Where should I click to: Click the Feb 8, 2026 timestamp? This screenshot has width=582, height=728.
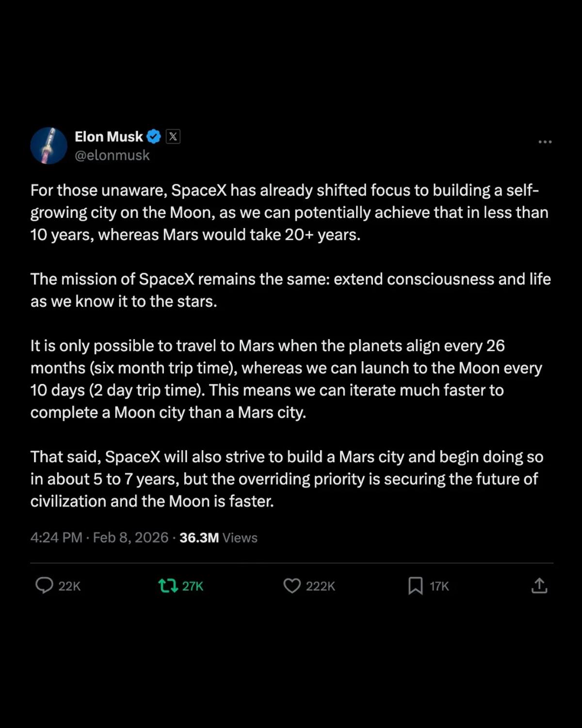click(x=131, y=537)
